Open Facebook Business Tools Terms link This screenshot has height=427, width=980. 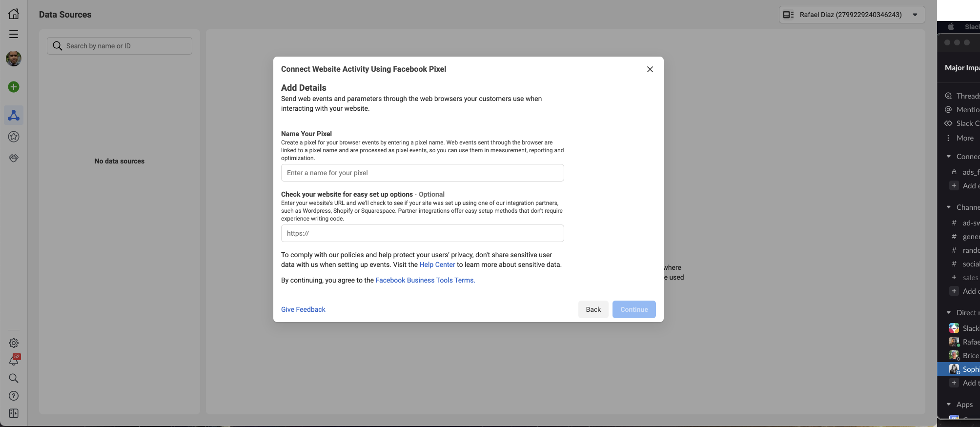[425, 280]
